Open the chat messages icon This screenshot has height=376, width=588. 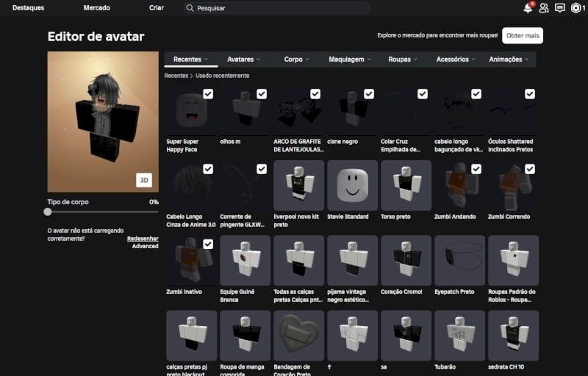click(560, 8)
